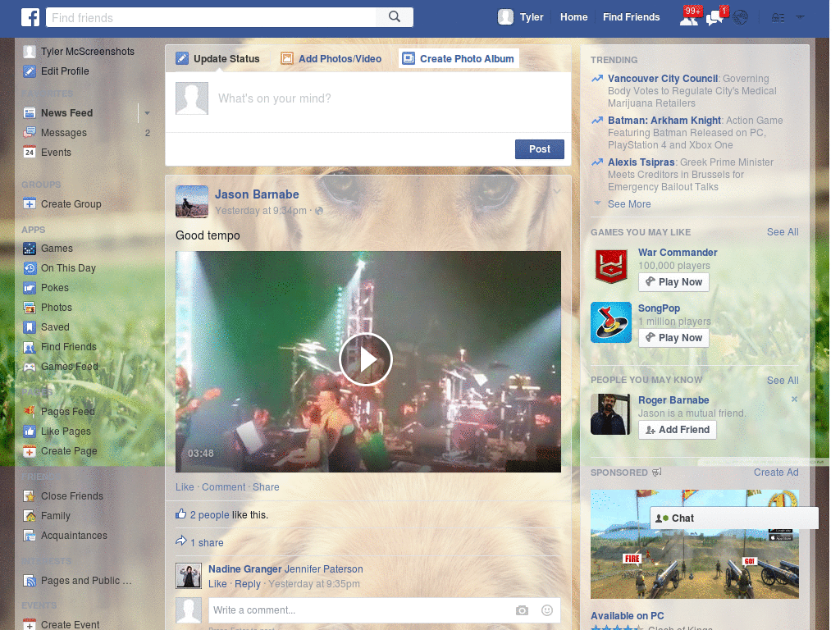Click Play Now for War Commander
The height and width of the screenshot is (630, 840).
(x=674, y=282)
